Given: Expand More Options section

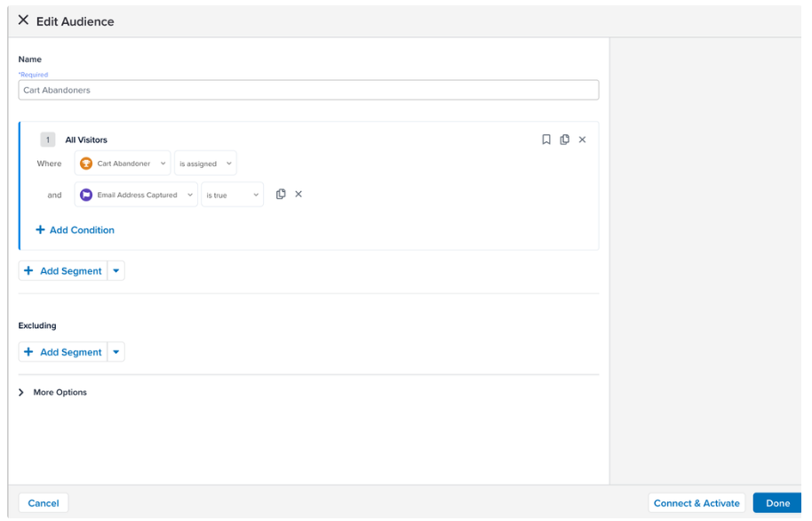Looking at the screenshot, I should [x=52, y=392].
